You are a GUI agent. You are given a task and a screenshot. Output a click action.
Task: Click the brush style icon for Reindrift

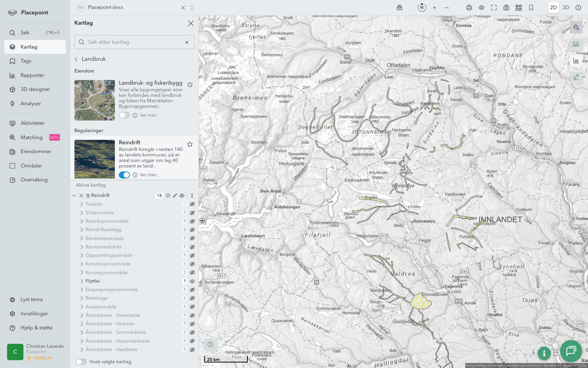(x=175, y=196)
